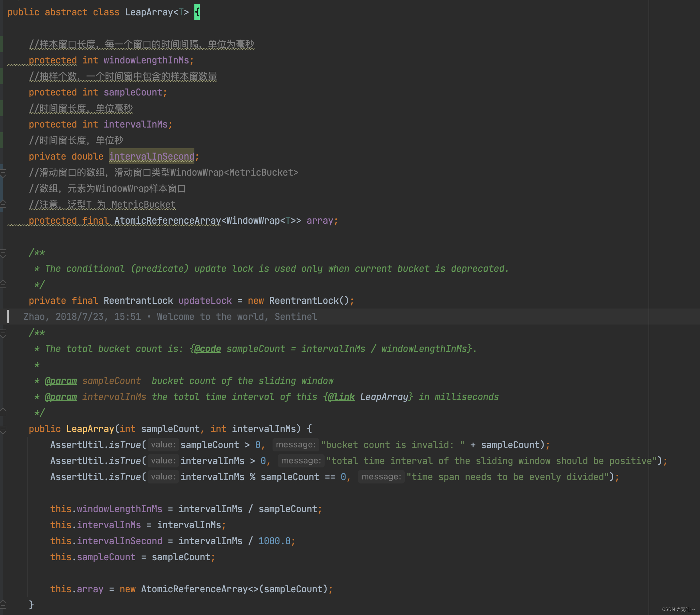This screenshot has height=615, width=700.
Task: Click intervalInMs in 'protected int intervalInMs;'
Action: [x=136, y=124]
